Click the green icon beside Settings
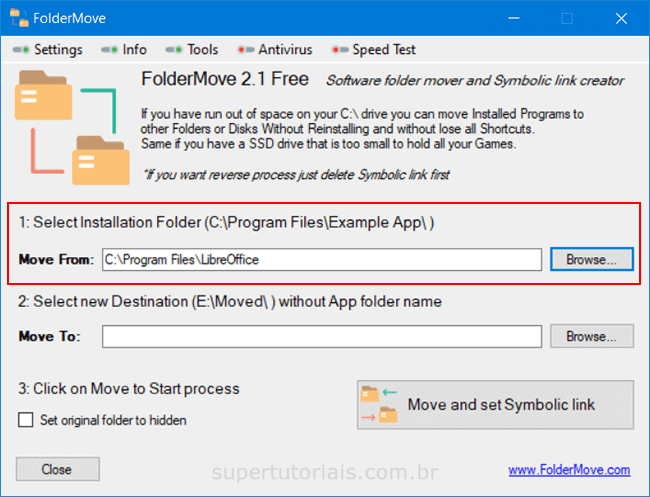Viewport: 650px width, 497px height. (x=21, y=50)
